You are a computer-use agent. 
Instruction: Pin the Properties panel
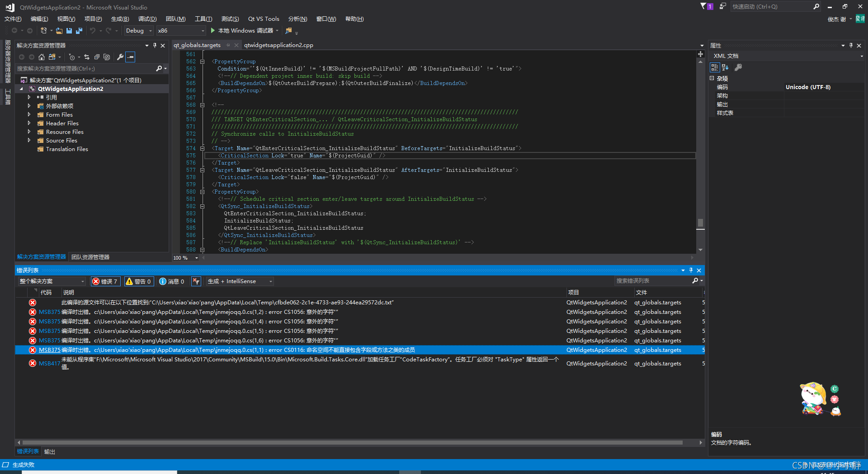[851, 45]
